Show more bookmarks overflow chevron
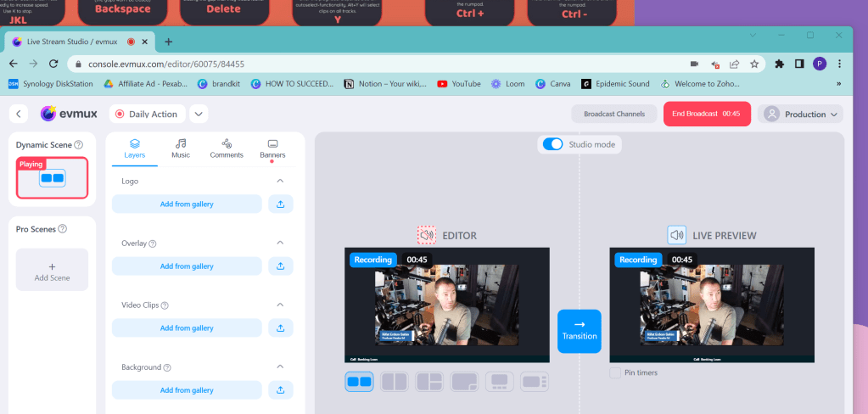 [838, 84]
